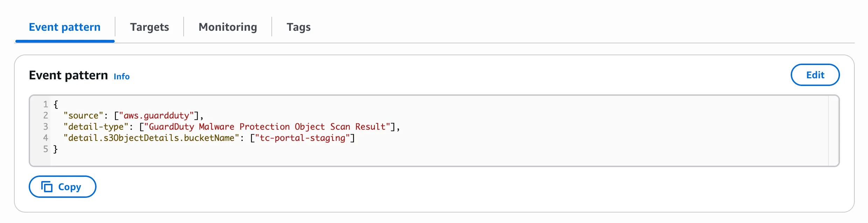868x223 pixels.
Task: Click the "aws.guardduty" value in the code
Action: click(156, 115)
